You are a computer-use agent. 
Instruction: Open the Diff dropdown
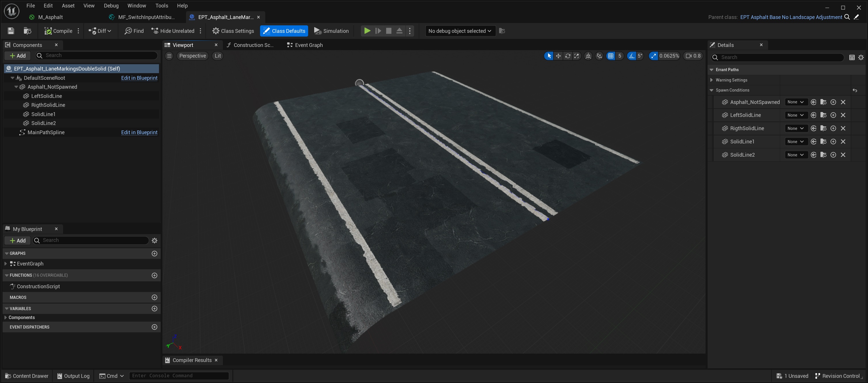(x=100, y=31)
